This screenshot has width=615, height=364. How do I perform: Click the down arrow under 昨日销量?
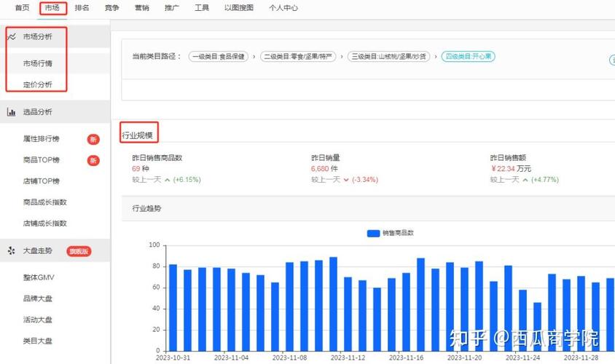click(346, 180)
